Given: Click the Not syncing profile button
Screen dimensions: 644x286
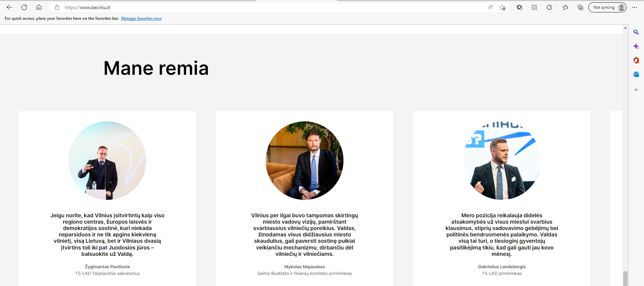Looking at the screenshot, I should point(607,7).
